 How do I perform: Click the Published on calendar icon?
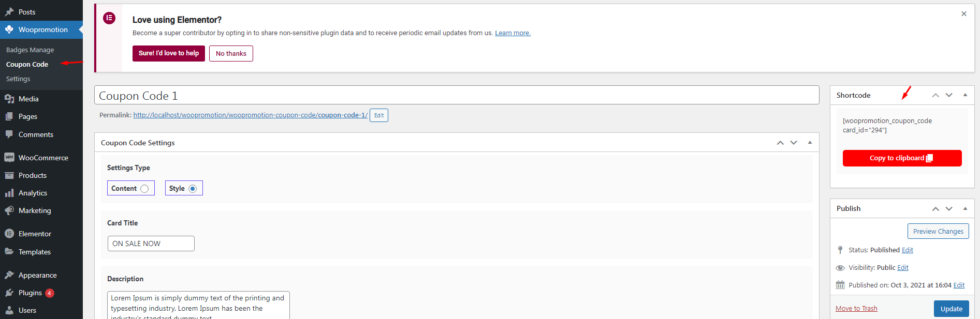point(840,285)
